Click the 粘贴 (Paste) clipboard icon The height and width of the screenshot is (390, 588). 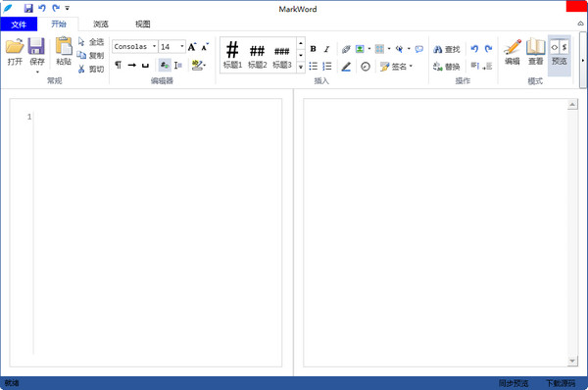click(64, 46)
